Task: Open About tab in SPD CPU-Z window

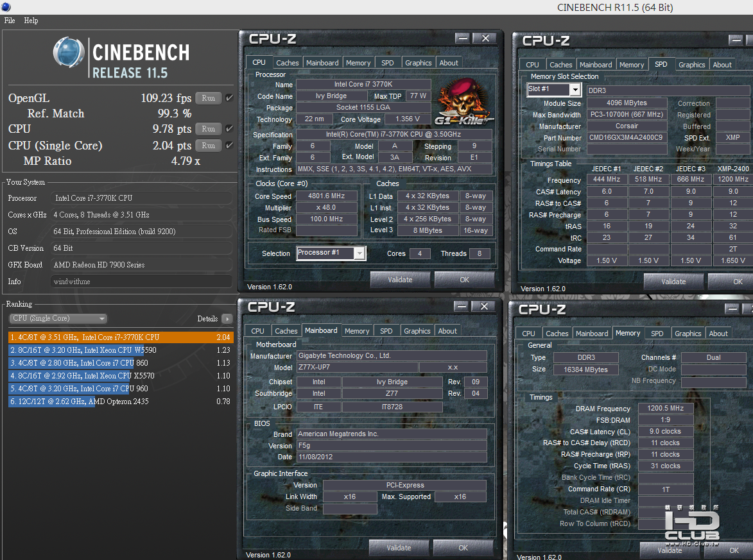Action: point(722,64)
